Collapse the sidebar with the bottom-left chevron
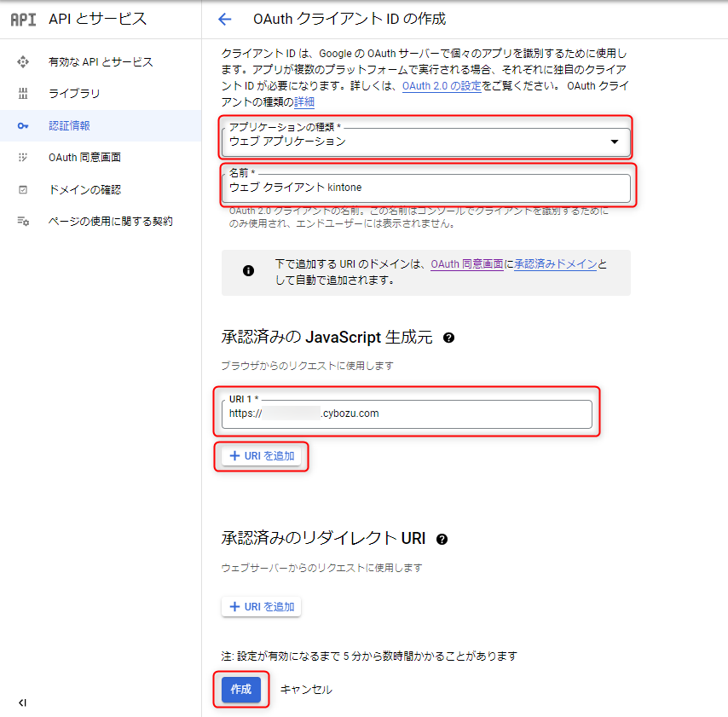 point(23,703)
